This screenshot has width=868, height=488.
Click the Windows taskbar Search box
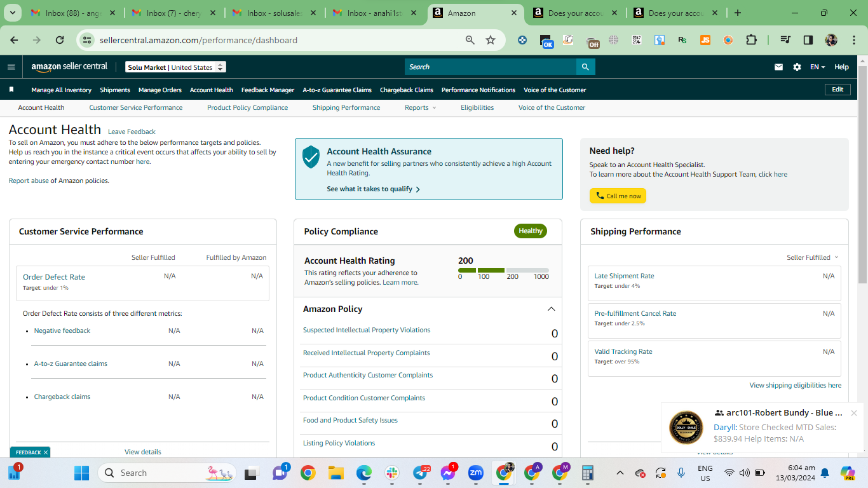pos(167,473)
